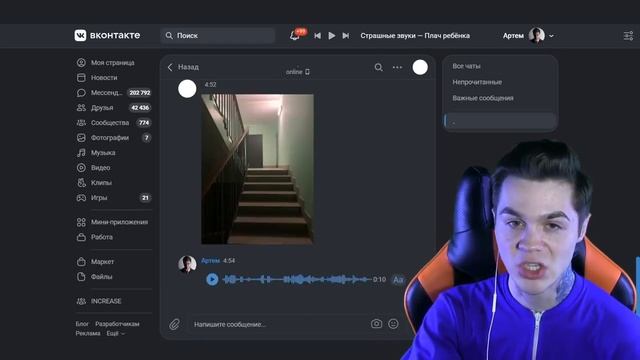The width and height of the screenshot is (640, 360).
Task: Click the Реклама footer link
Action: pyautogui.click(x=88, y=333)
